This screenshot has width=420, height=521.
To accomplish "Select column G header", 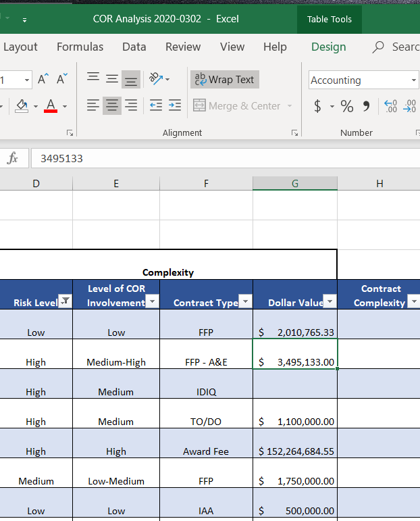I will [295, 183].
